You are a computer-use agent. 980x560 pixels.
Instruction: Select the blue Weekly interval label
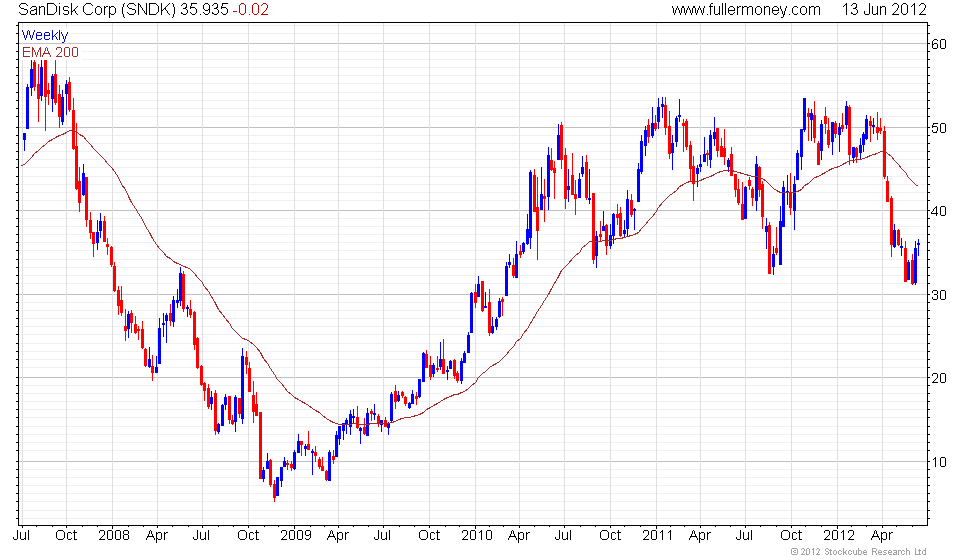(44, 36)
